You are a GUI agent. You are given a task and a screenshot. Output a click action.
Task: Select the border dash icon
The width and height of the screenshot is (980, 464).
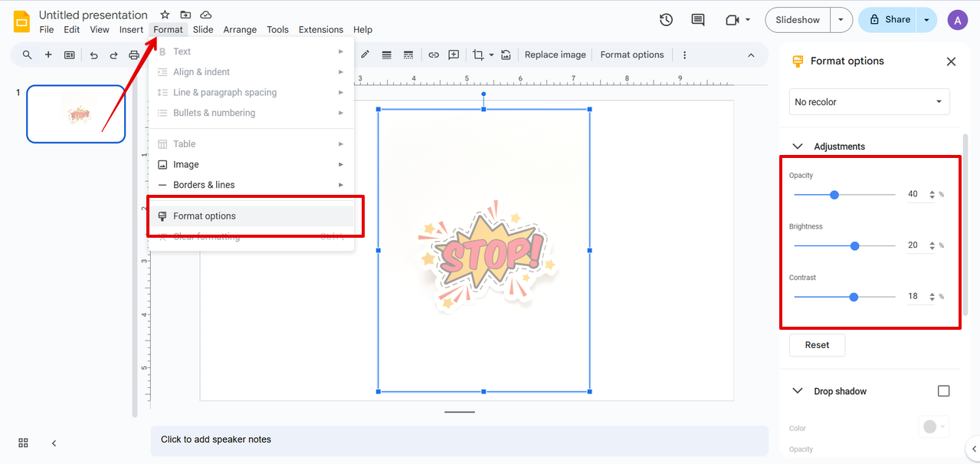tap(408, 54)
